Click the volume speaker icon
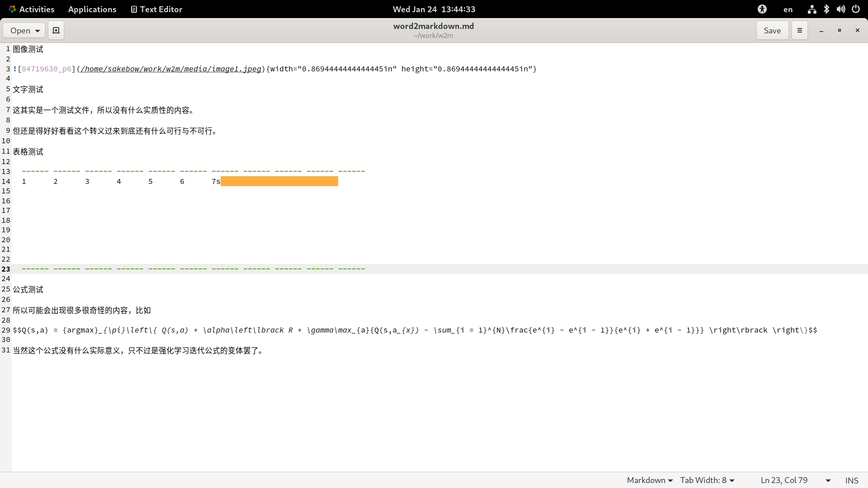The width and height of the screenshot is (868, 488). point(841,9)
